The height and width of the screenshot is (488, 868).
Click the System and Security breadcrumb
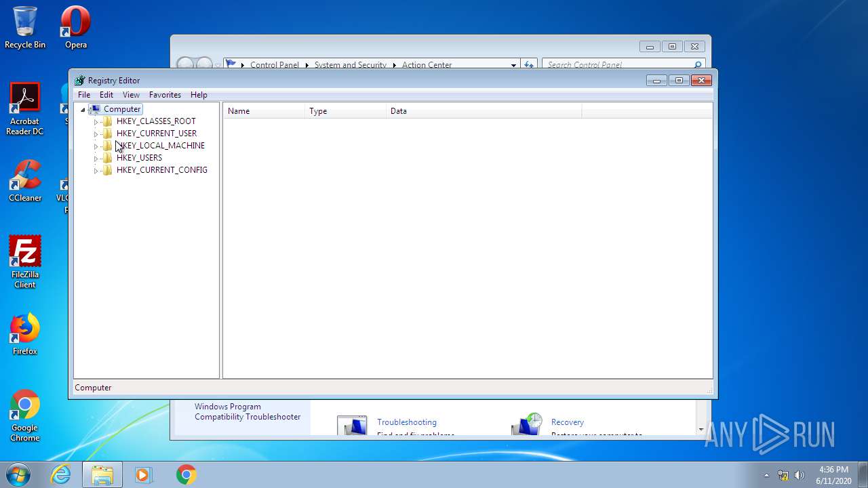coord(350,65)
